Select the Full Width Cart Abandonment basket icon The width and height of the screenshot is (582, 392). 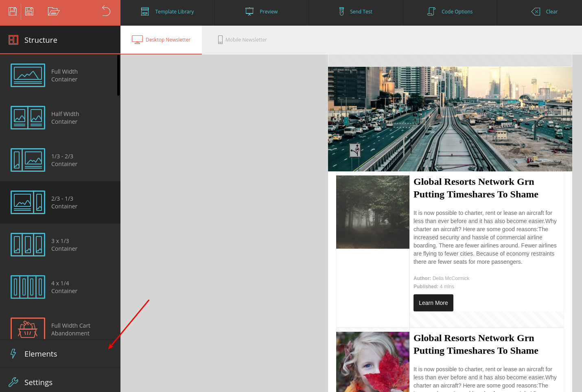click(x=28, y=328)
